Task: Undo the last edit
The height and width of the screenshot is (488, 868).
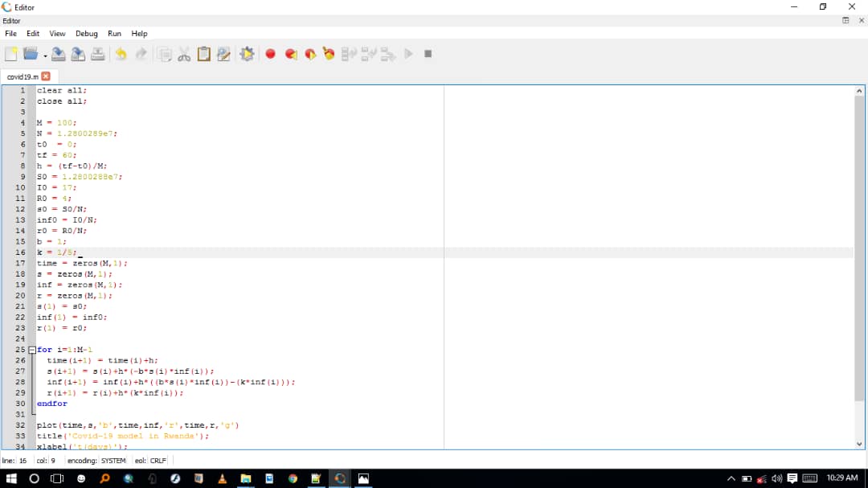Action: click(121, 54)
